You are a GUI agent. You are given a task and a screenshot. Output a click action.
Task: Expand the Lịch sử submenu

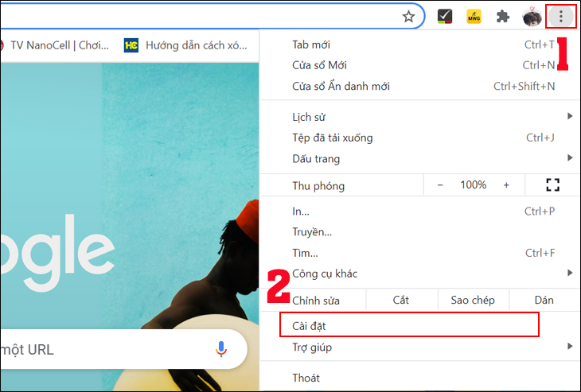point(420,117)
